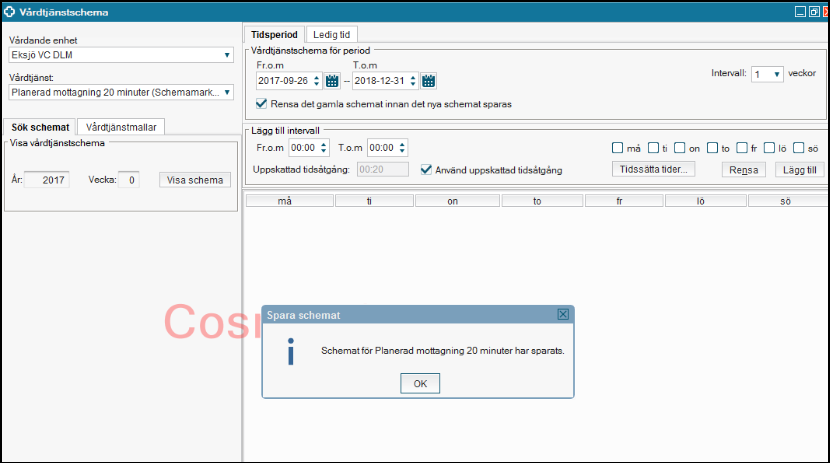This screenshot has height=464, width=830.
Task: Open Tidssätta tider dialog button
Action: 652,170
